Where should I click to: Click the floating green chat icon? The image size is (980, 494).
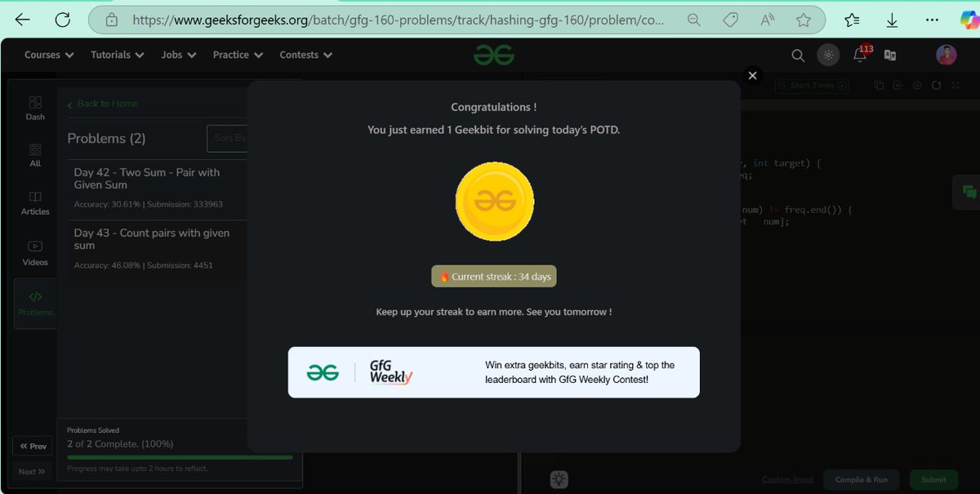coord(969,192)
